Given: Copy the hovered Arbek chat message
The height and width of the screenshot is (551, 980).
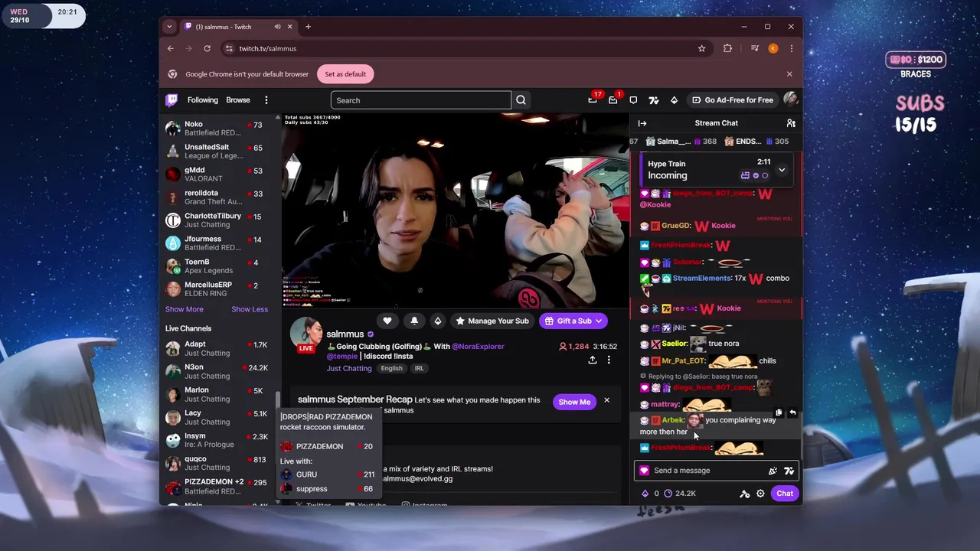Looking at the screenshot, I should point(779,412).
